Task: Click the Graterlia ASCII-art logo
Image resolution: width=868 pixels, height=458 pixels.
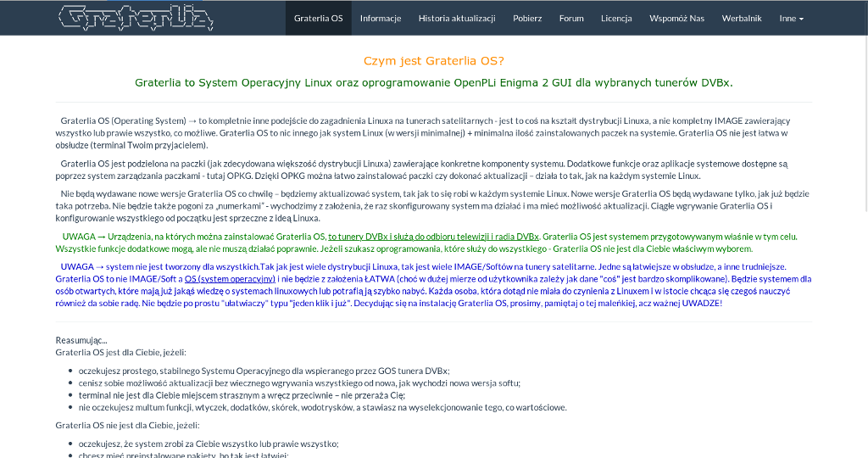Action: coord(136,18)
